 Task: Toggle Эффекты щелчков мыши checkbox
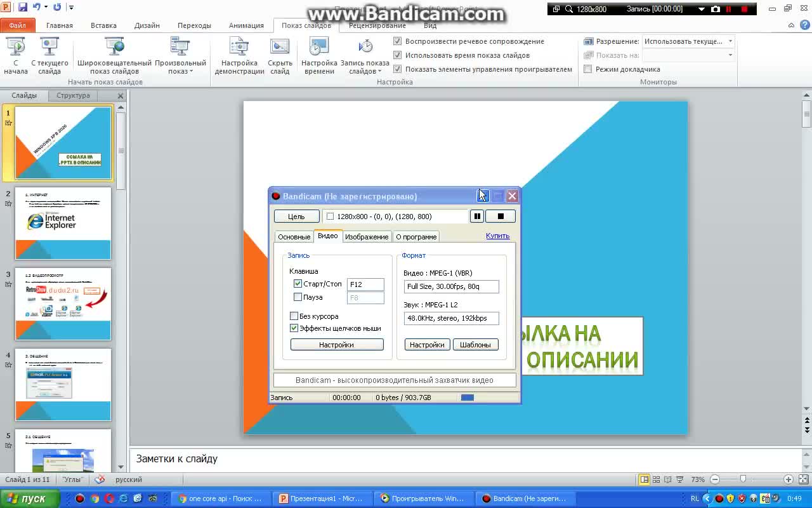(294, 328)
